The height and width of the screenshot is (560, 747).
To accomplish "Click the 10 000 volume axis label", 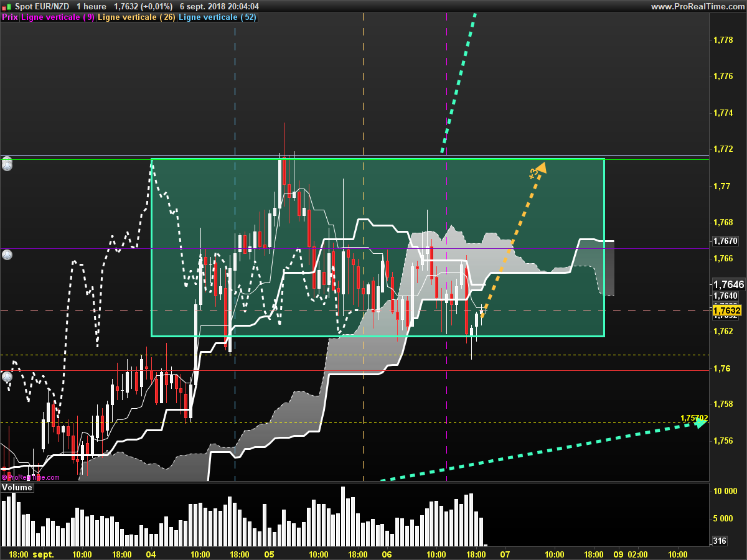I will tap(726, 491).
